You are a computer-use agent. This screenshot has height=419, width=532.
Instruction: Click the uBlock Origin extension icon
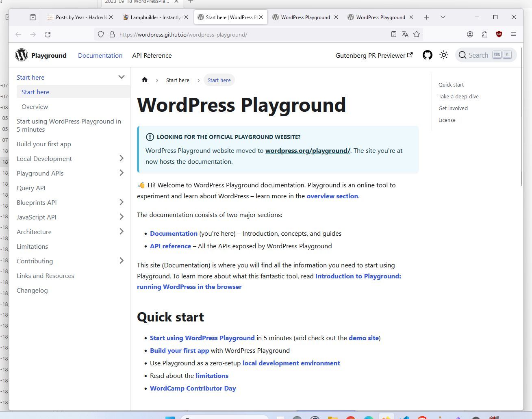click(x=499, y=35)
